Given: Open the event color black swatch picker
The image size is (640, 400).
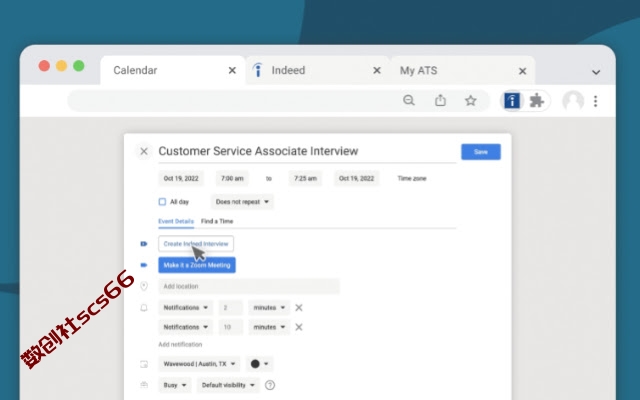Looking at the screenshot, I should coord(260,364).
